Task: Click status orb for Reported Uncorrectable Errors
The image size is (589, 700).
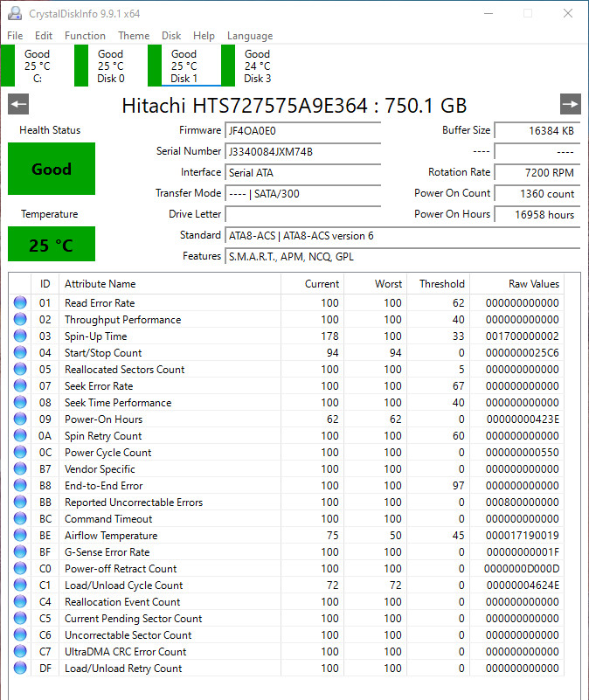Action: pos(20,502)
